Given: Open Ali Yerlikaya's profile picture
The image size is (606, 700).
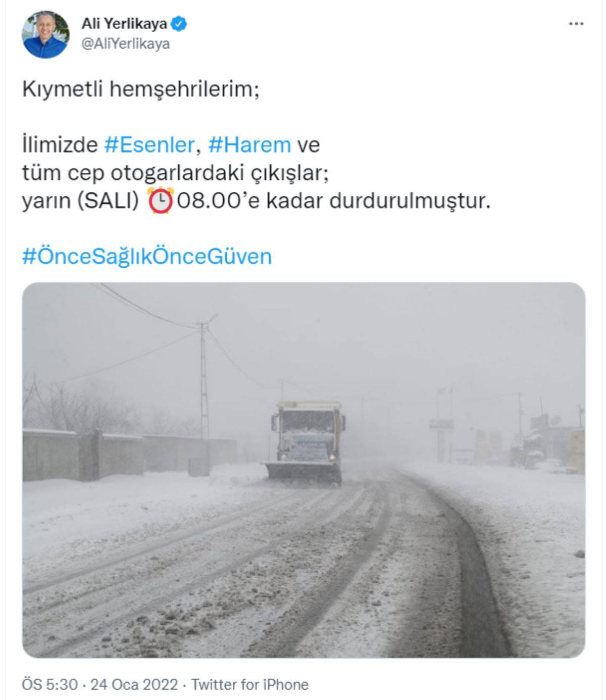Looking at the screenshot, I should pyautogui.click(x=45, y=34).
